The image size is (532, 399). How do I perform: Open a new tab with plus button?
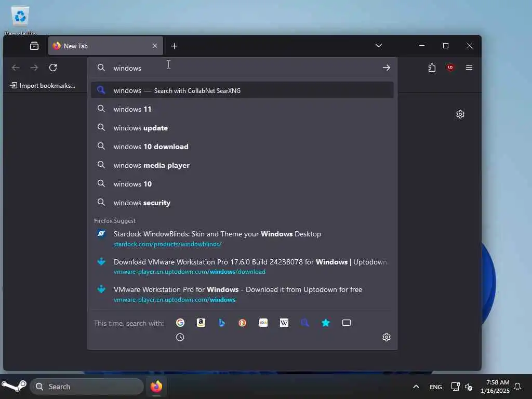(174, 46)
